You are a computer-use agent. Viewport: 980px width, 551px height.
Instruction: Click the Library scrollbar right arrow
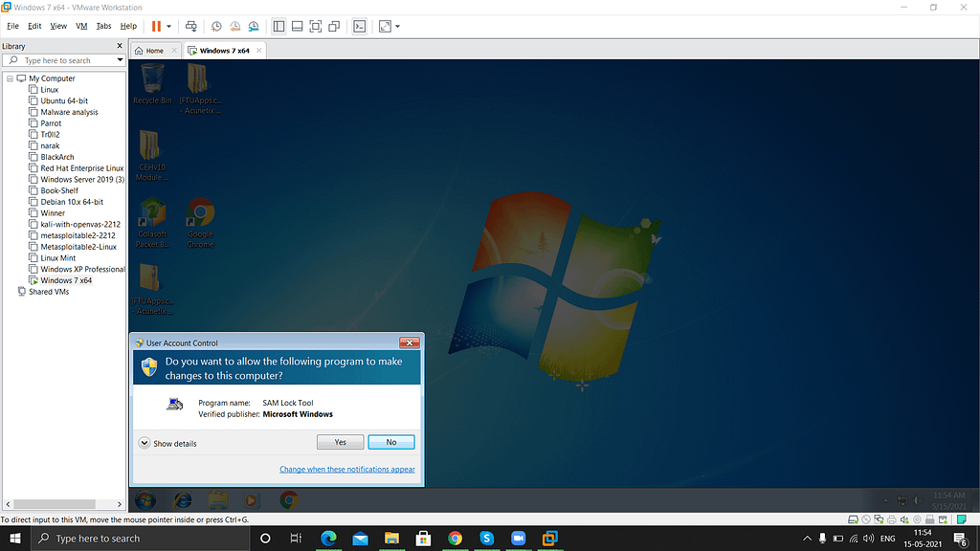120,504
